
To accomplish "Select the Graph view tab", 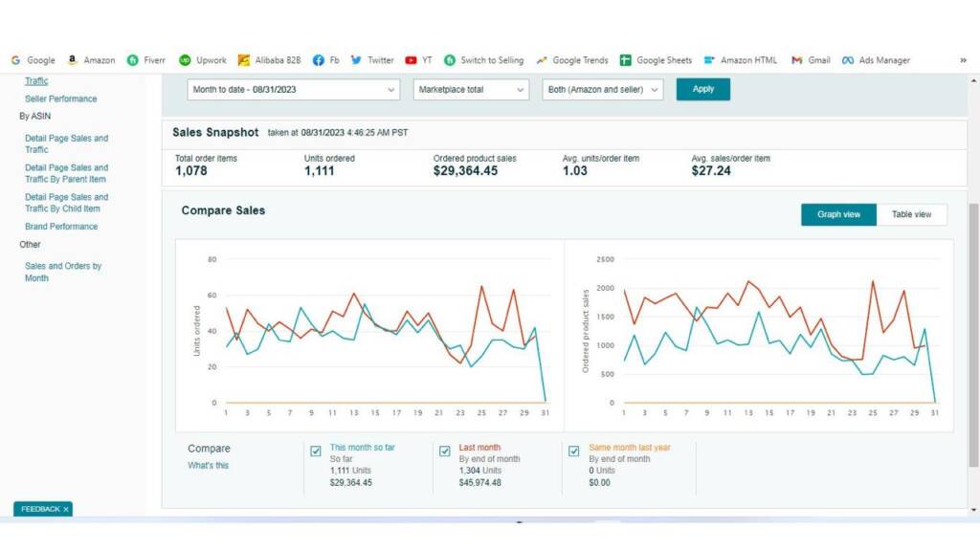I will point(838,214).
